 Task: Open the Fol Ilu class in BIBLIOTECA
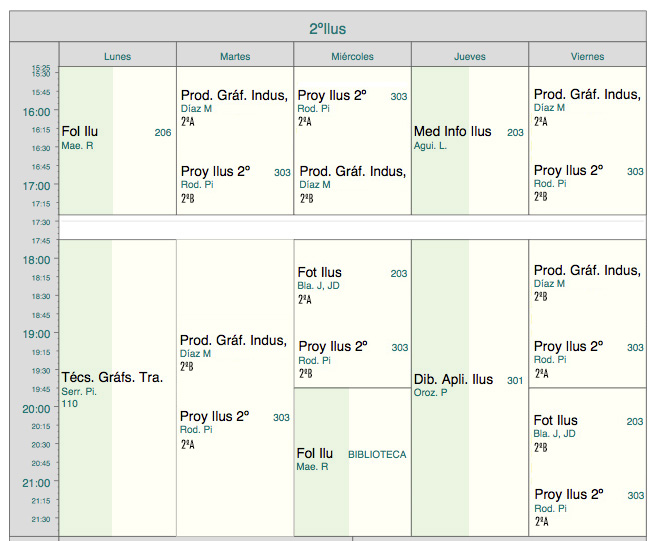tap(315, 454)
